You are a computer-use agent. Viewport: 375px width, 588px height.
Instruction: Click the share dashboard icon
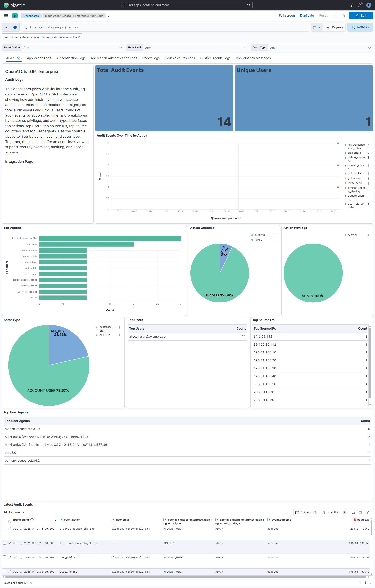343,16
